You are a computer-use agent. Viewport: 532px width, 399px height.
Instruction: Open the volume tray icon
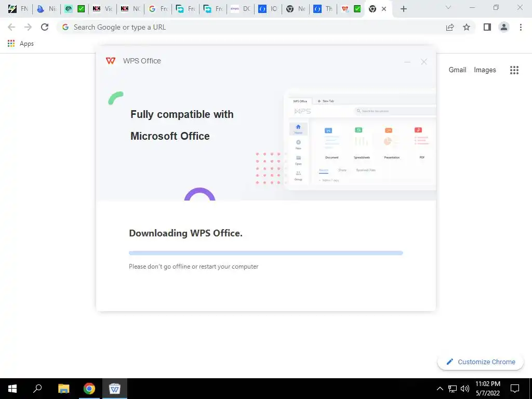point(465,389)
